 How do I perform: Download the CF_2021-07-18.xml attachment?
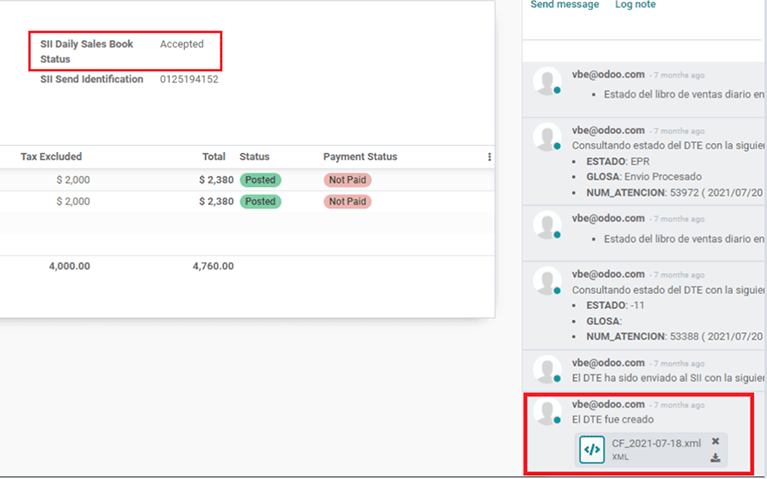pyautogui.click(x=715, y=458)
